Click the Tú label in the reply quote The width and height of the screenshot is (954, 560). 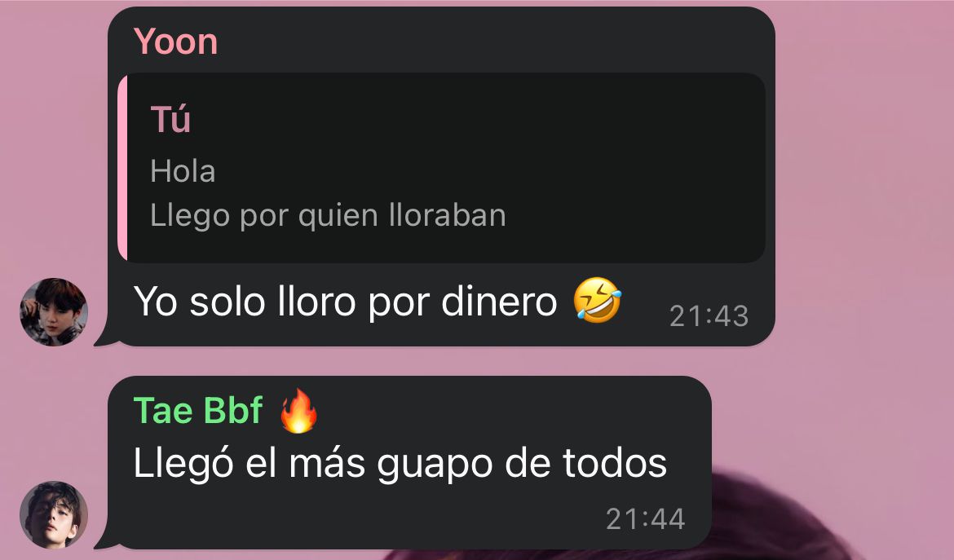coord(170,119)
